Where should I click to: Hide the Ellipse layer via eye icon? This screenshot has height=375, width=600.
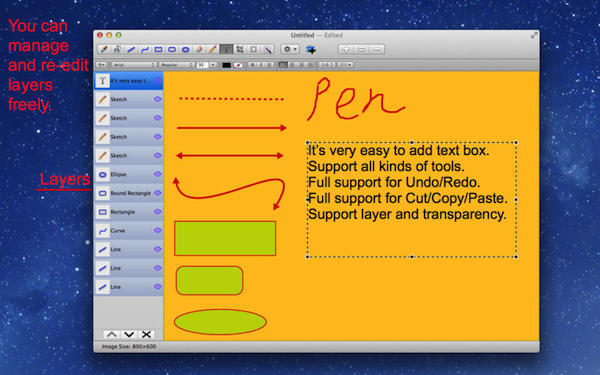click(158, 174)
